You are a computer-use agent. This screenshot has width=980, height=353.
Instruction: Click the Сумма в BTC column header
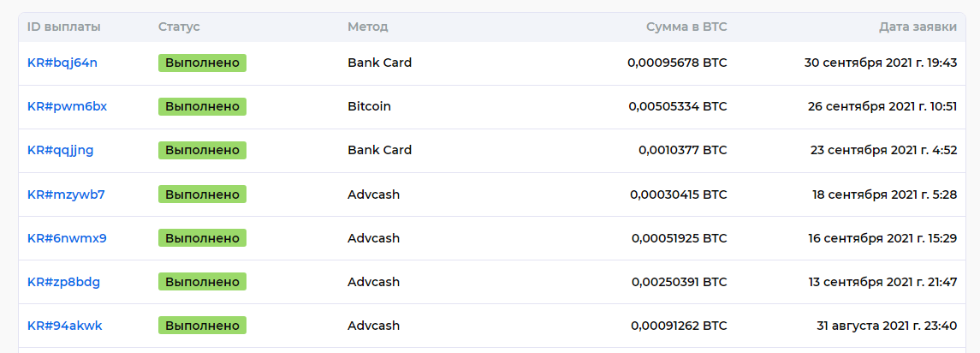coord(687,27)
